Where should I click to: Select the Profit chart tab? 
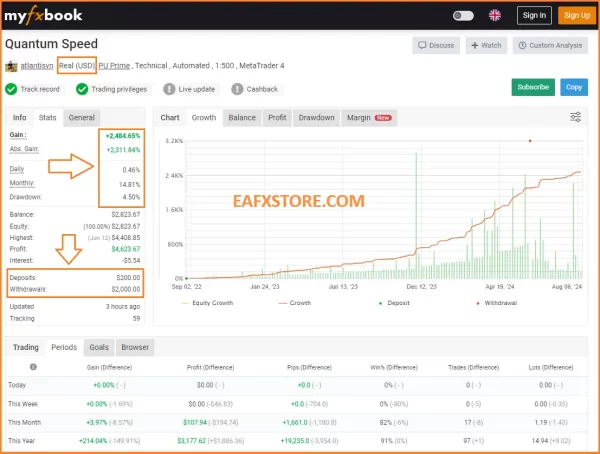click(x=277, y=118)
